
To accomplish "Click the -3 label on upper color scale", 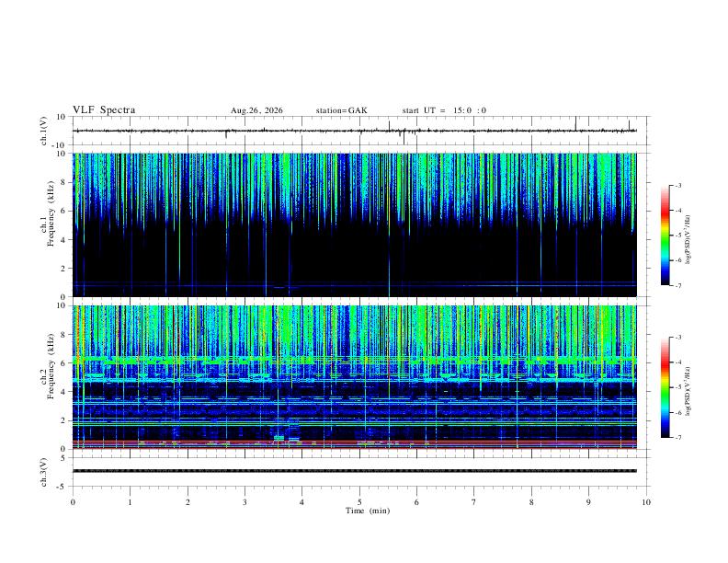I will (x=677, y=185).
